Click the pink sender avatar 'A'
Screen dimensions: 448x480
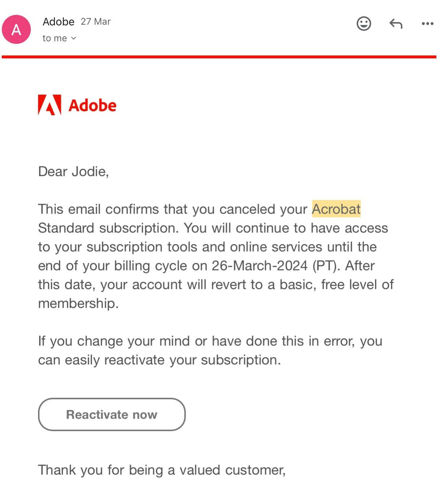[16, 29]
